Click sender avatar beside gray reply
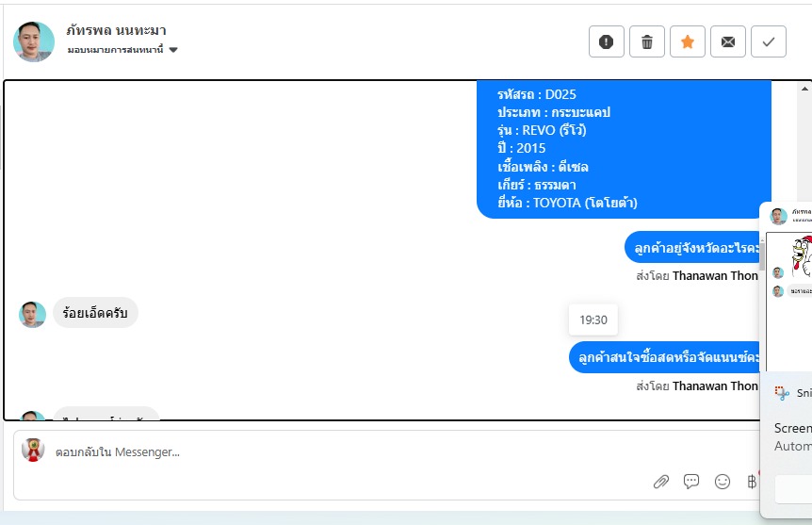 tap(33, 315)
